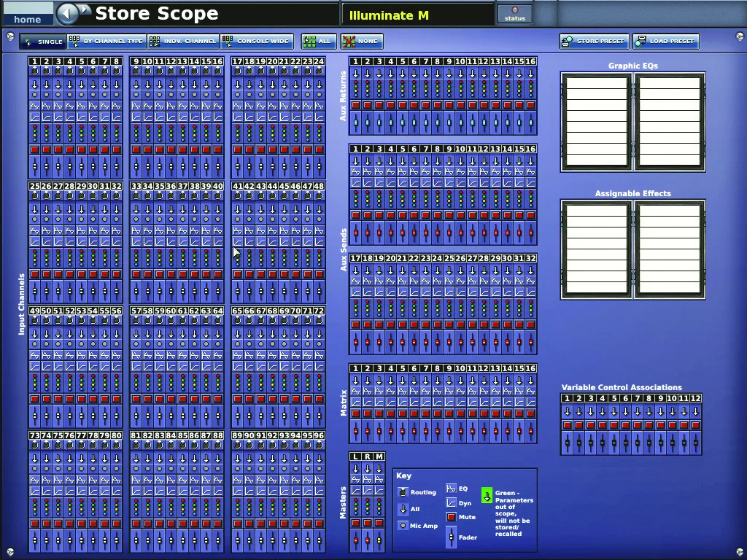The width and height of the screenshot is (747, 560).
Task: Toggle routing icon for input channel 48
Action: tap(320, 195)
